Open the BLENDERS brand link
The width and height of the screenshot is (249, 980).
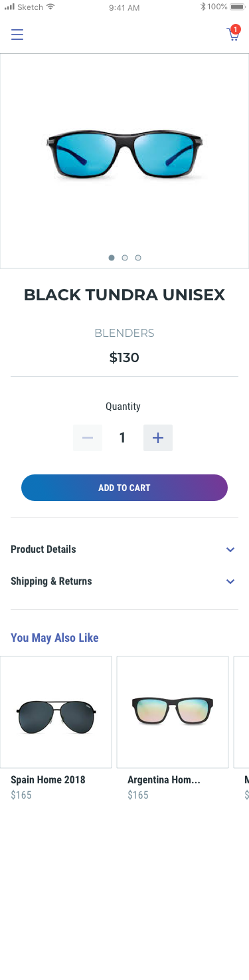click(124, 334)
